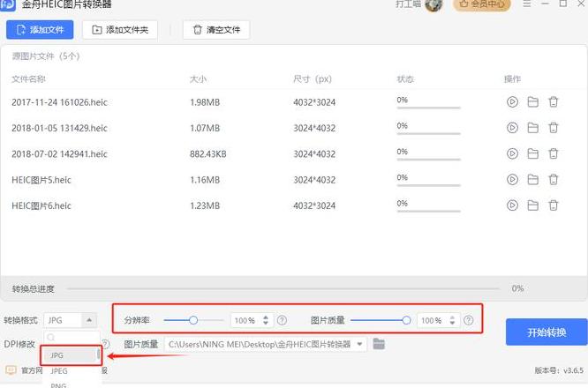Open folder for 2017-11-24 161026.heic
This screenshot has width=588, height=388.
pyautogui.click(x=533, y=102)
